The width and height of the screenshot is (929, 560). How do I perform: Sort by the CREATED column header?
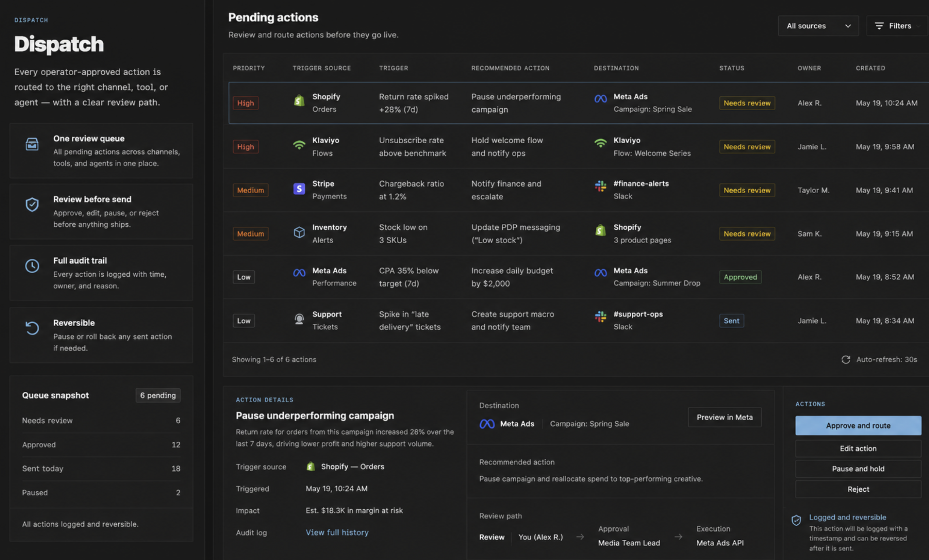tap(870, 68)
